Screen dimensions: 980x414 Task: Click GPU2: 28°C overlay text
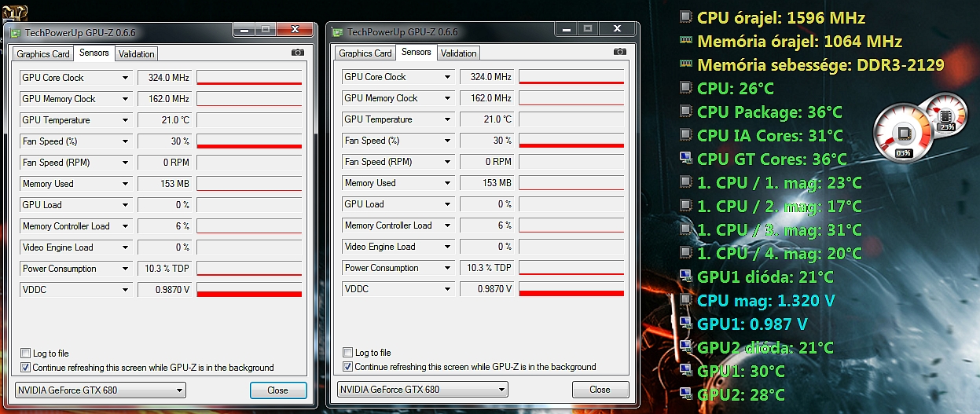coord(741,394)
